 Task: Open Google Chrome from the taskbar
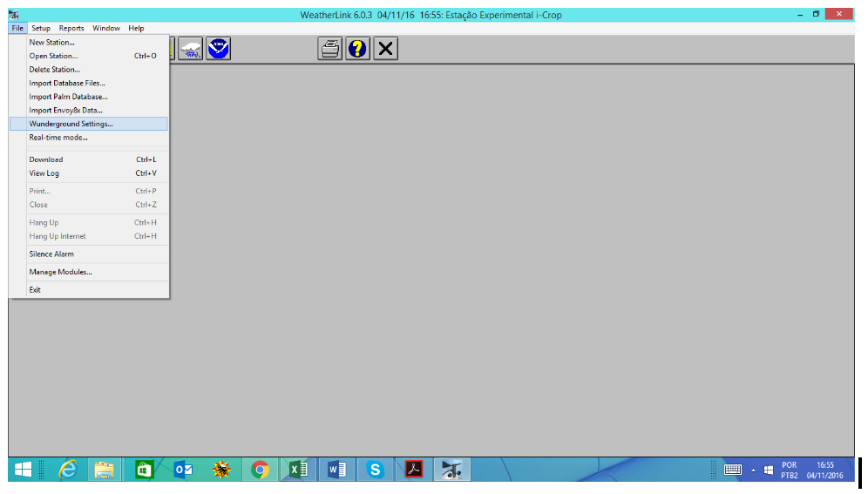coord(260,470)
